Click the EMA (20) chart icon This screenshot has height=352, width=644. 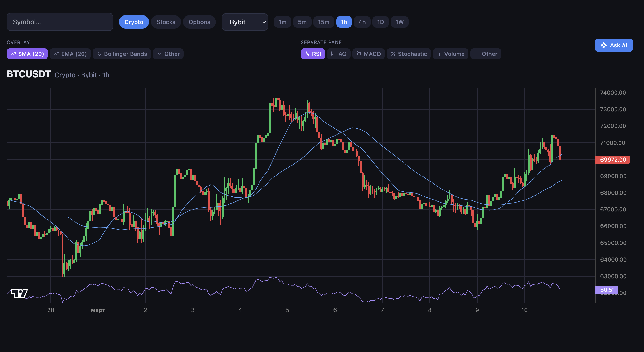(x=57, y=54)
